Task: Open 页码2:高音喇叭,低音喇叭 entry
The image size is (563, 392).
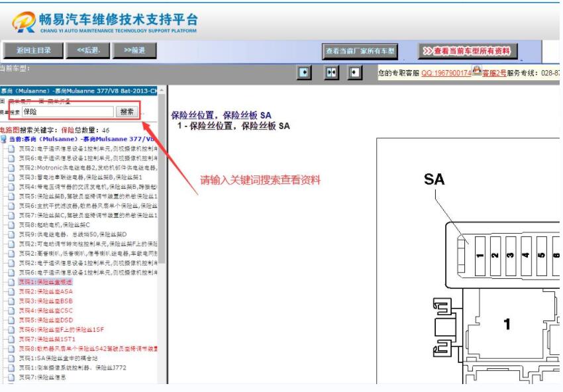Action: point(88,254)
